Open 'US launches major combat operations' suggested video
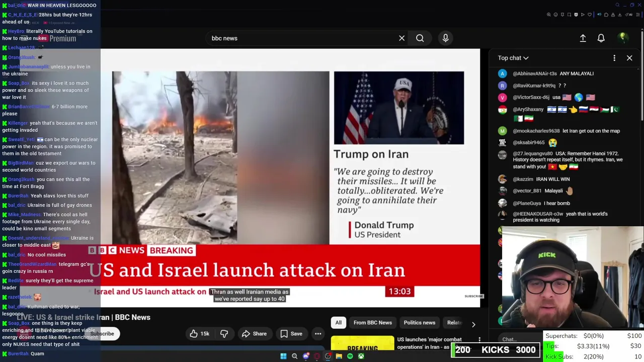The height and width of the screenshot is (362, 644). 430,343
